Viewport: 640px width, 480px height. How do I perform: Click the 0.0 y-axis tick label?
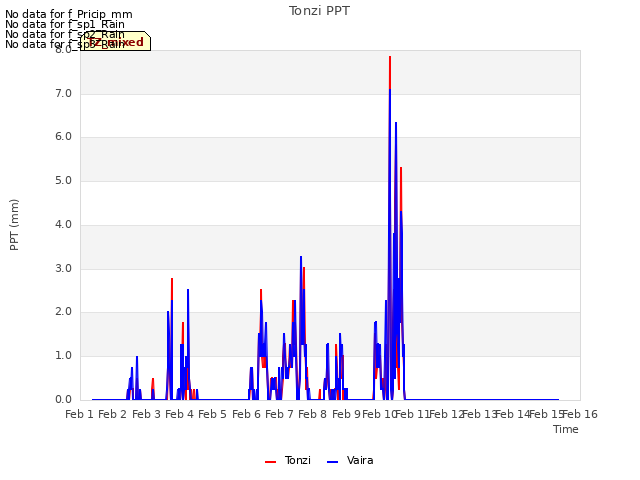[63, 400]
